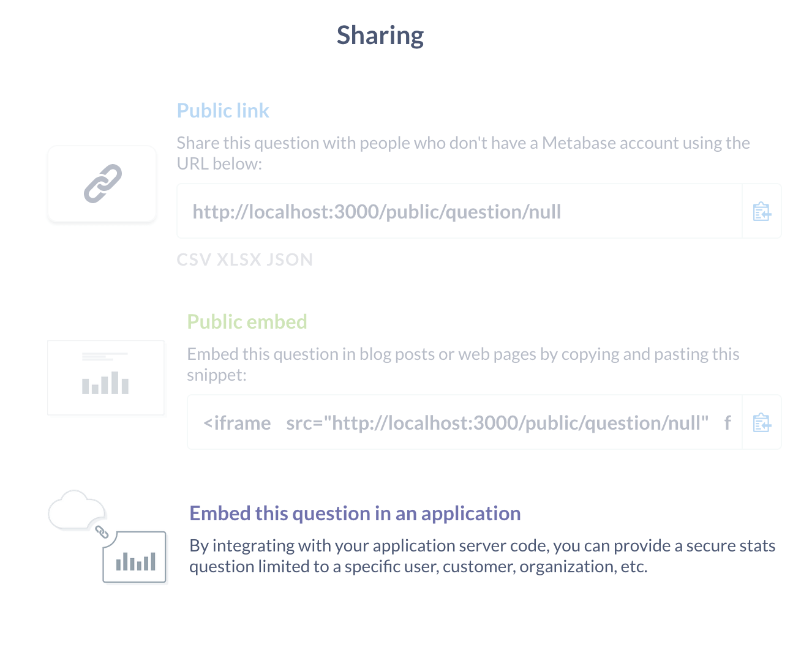812x650 pixels.
Task: Download the question as JSON
Action: [x=290, y=260]
